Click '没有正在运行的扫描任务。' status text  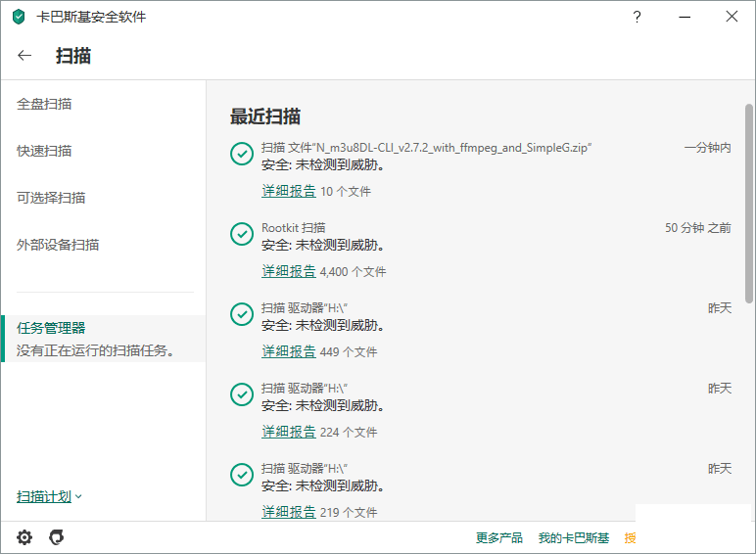95,350
